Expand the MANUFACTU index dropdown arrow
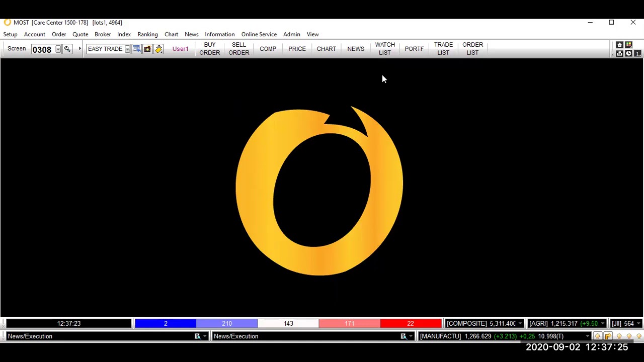The height and width of the screenshot is (362, 644). point(587,336)
